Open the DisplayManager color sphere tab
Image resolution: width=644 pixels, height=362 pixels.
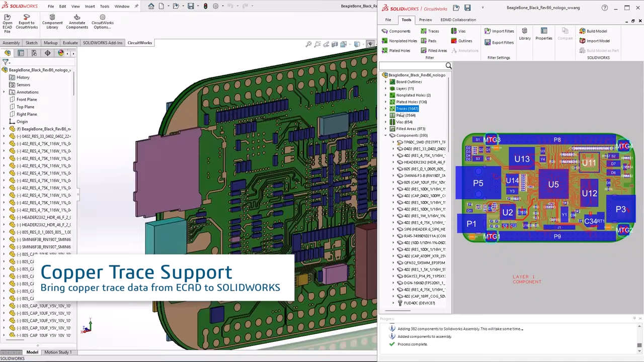(x=61, y=53)
